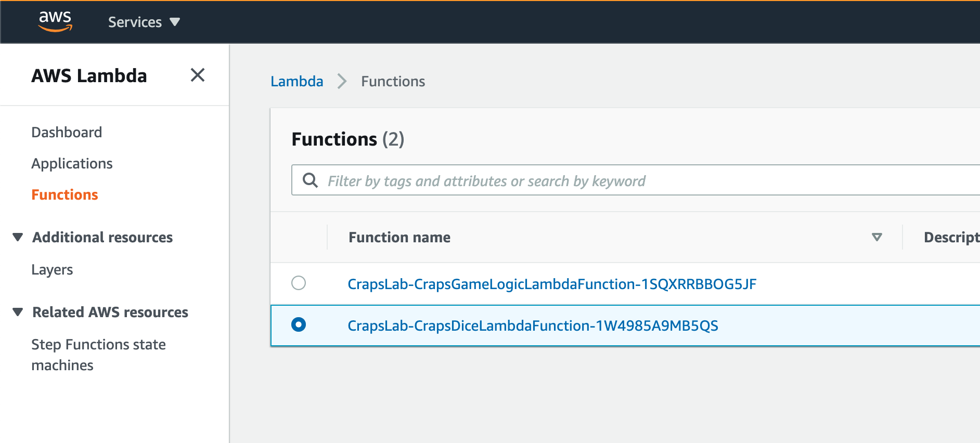The width and height of the screenshot is (980, 443).
Task: Open the Services dropdown menu
Action: [x=144, y=22]
